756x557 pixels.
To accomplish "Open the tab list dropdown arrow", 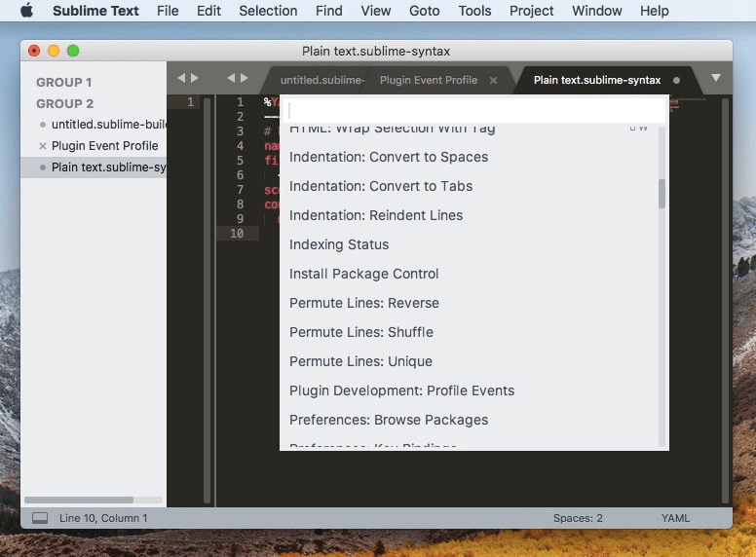I will (716, 78).
